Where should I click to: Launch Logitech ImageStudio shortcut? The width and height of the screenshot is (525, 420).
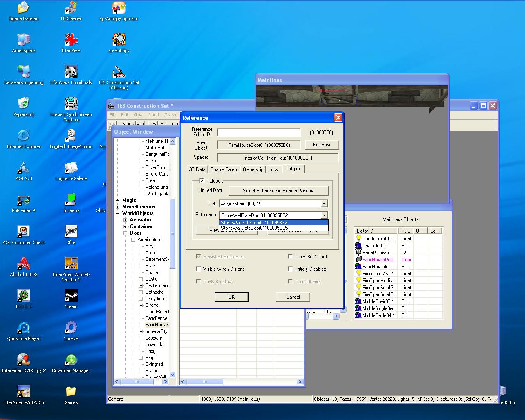pos(71,139)
